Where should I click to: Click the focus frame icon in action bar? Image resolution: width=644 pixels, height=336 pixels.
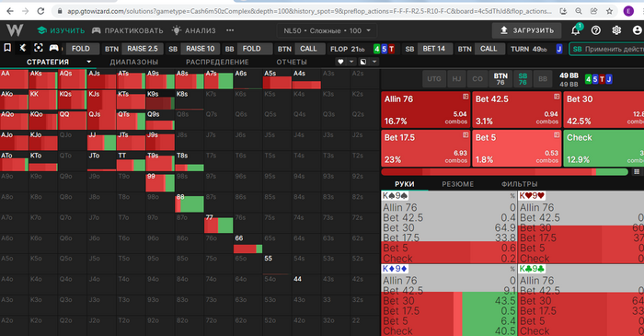click(39, 48)
